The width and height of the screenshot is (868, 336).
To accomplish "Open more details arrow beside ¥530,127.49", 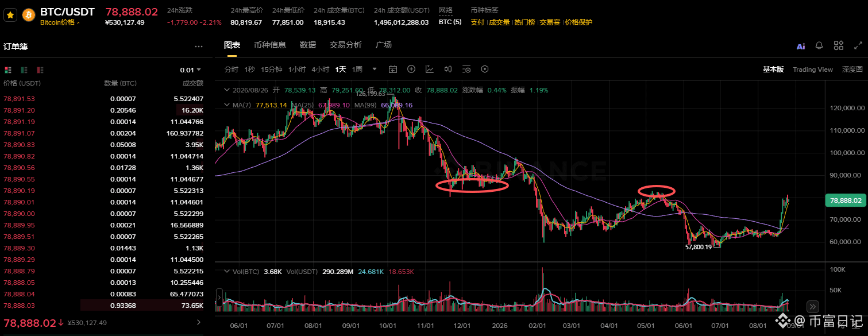I will tap(199, 323).
